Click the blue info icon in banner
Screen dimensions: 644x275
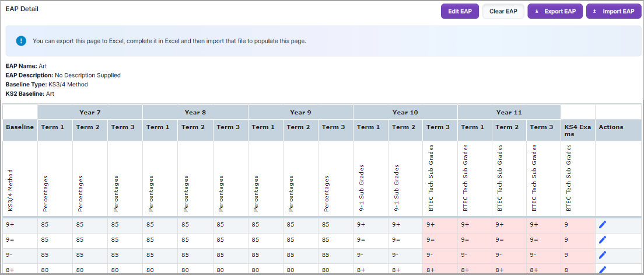[22, 41]
